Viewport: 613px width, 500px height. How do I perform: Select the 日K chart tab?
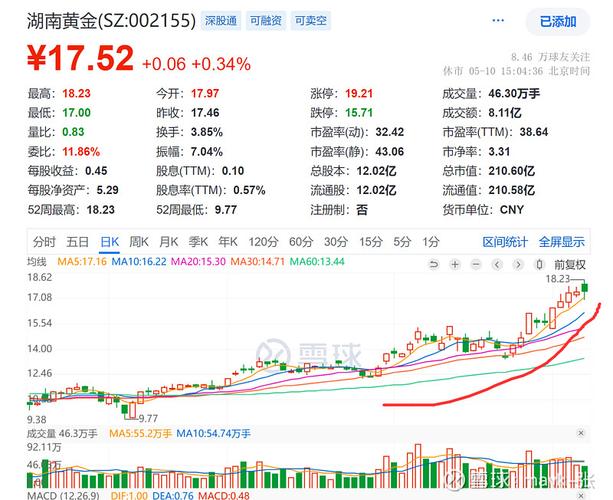tap(109, 242)
